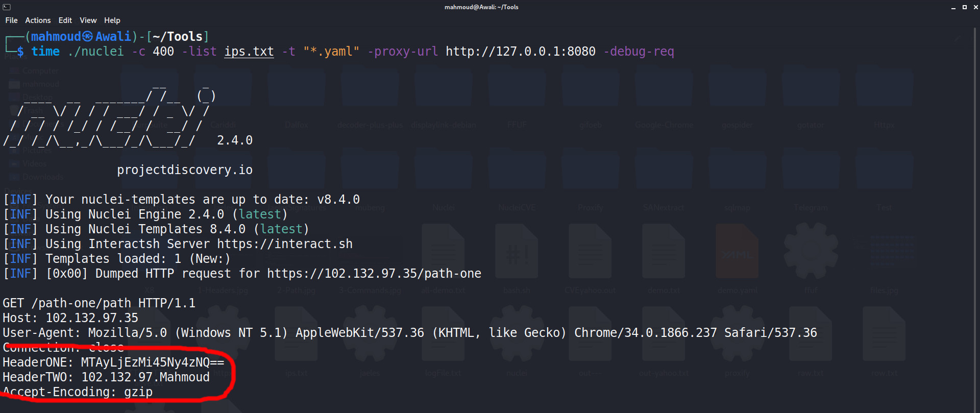Open the Actions menu
Screen dimensions: 980x413
(38, 20)
